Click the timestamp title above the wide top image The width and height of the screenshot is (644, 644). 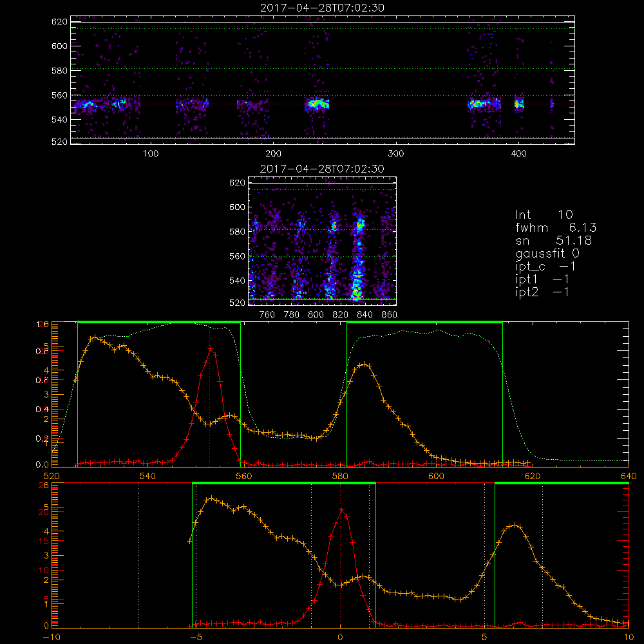(x=323, y=8)
